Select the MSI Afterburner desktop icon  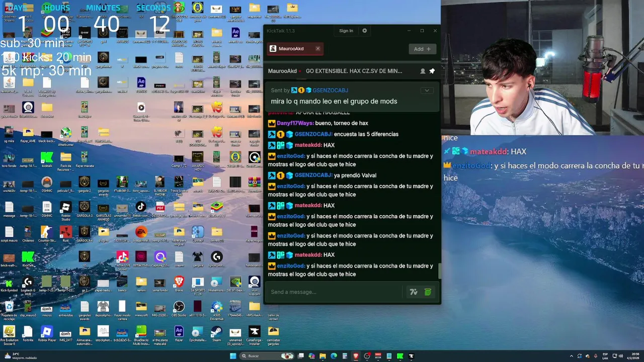click(65, 136)
